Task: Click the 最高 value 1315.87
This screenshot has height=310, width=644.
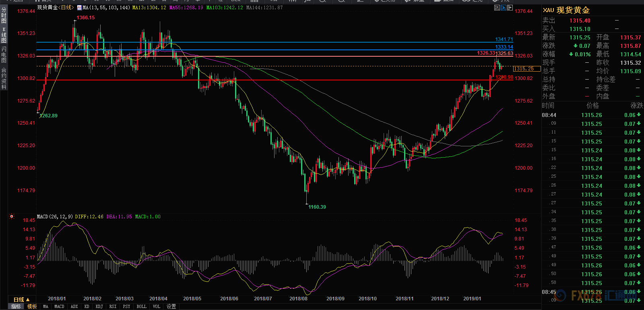Action: [x=630, y=46]
